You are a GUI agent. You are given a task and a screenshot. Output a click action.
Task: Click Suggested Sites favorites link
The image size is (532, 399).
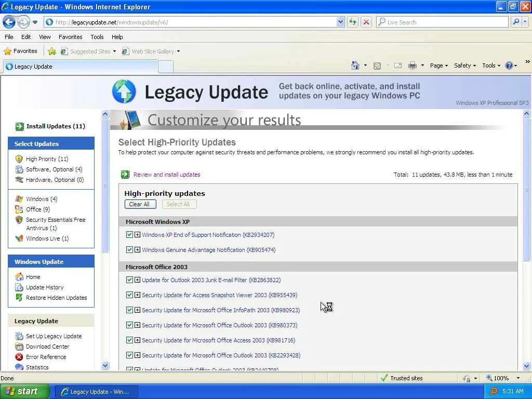[88, 51]
